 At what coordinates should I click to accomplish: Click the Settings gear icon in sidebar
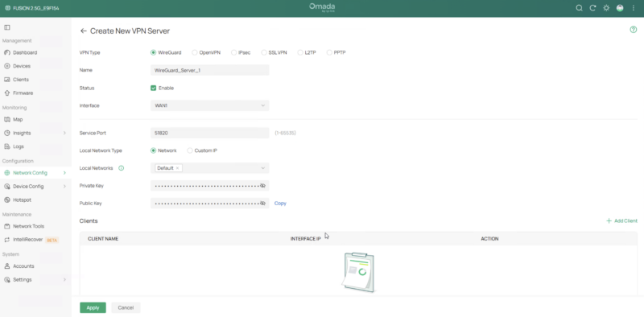[7, 280]
